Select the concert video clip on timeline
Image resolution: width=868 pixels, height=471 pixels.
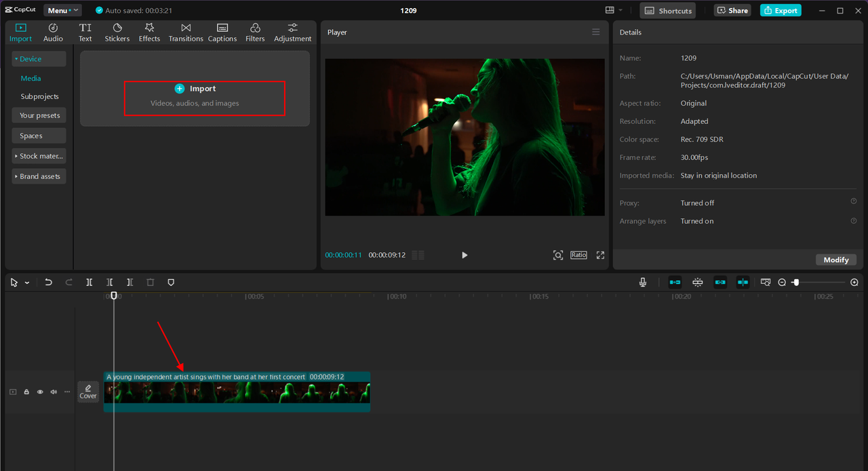(x=237, y=391)
